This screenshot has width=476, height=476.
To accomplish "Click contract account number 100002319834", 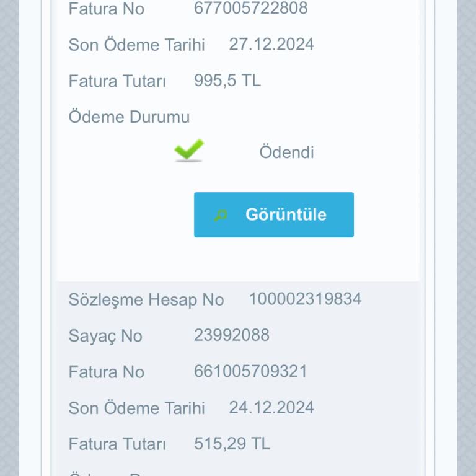I will click(305, 299).
